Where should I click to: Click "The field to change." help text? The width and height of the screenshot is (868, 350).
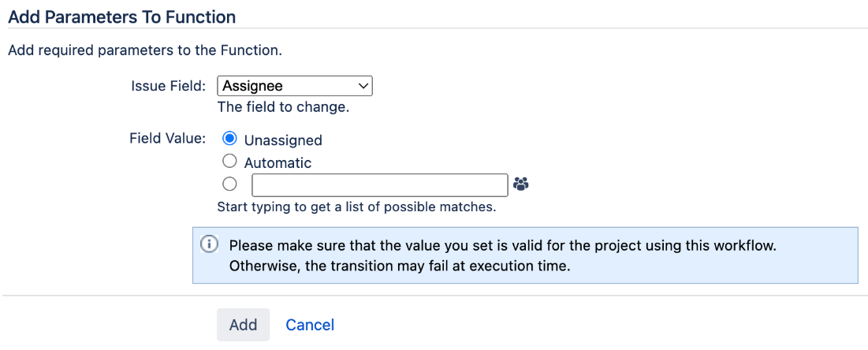click(283, 107)
